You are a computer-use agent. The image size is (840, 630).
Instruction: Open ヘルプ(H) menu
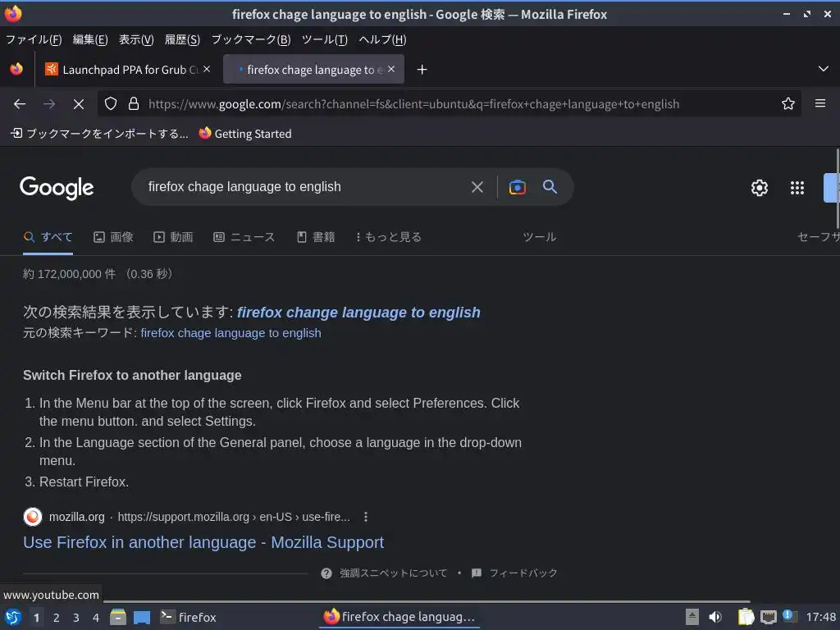point(382,39)
